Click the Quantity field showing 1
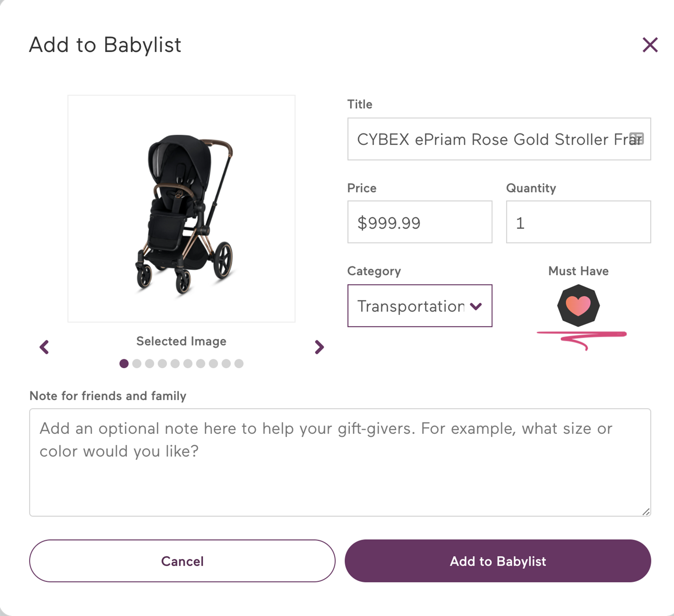Screen dimensions: 674x616 (578, 222)
